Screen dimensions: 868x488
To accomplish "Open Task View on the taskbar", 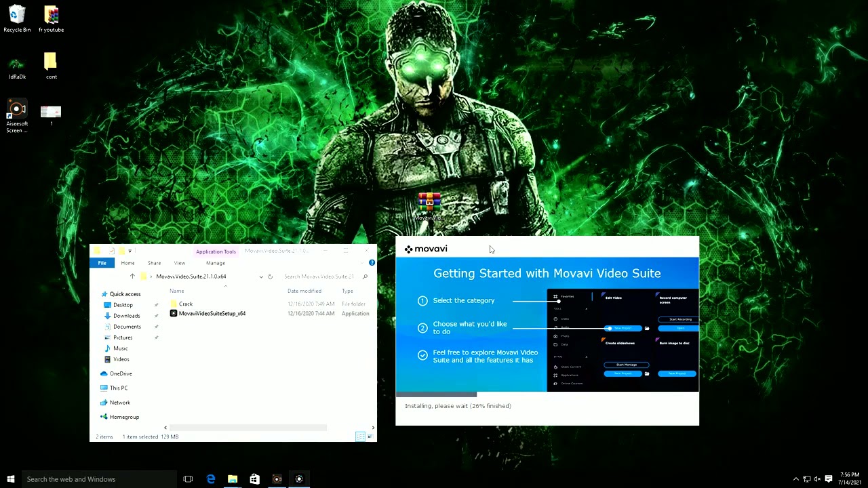I will (x=188, y=479).
